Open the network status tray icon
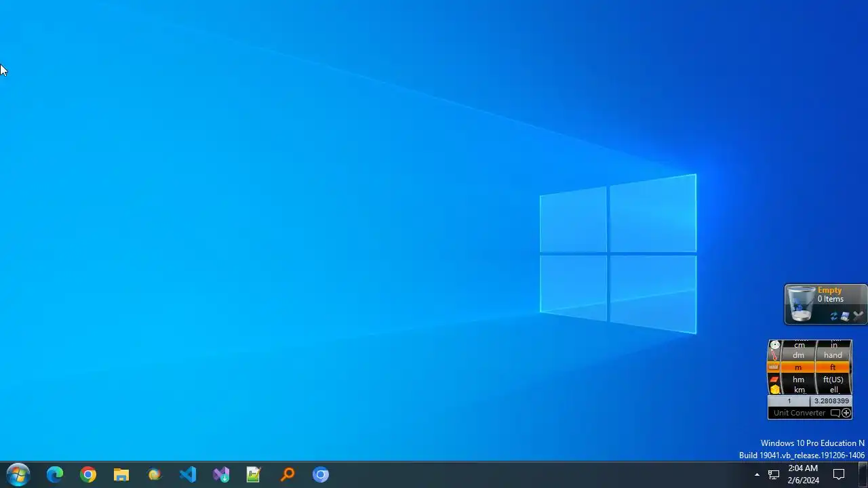Image resolution: width=868 pixels, height=488 pixels. pyautogui.click(x=774, y=474)
